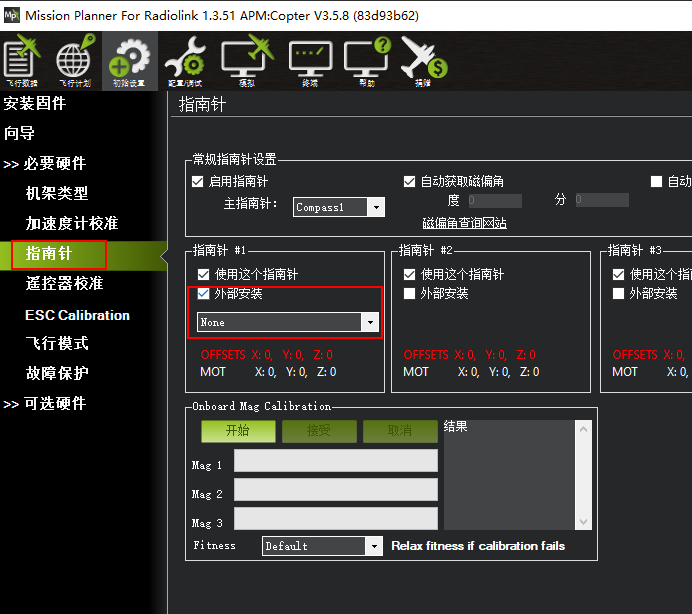The height and width of the screenshot is (614, 692).
Task: Open the 磁偏角查询网站 declination website link
Action: pyautogui.click(x=464, y=223)
